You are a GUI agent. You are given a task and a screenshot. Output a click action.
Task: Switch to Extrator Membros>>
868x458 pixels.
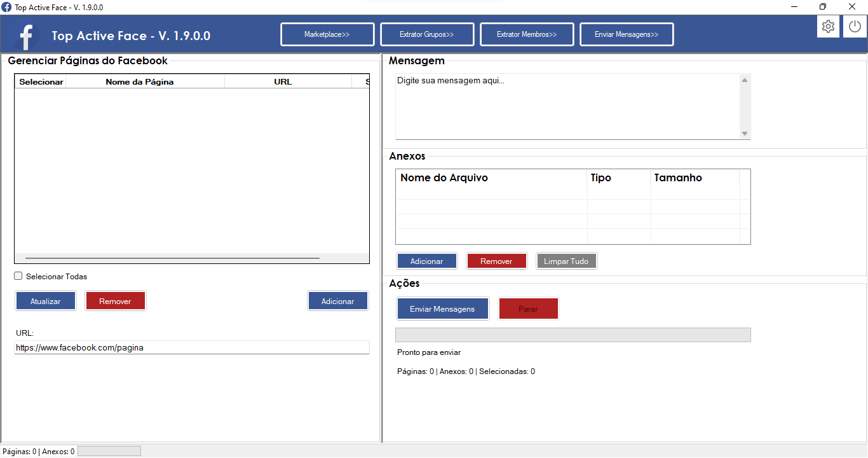coord(527,34)
